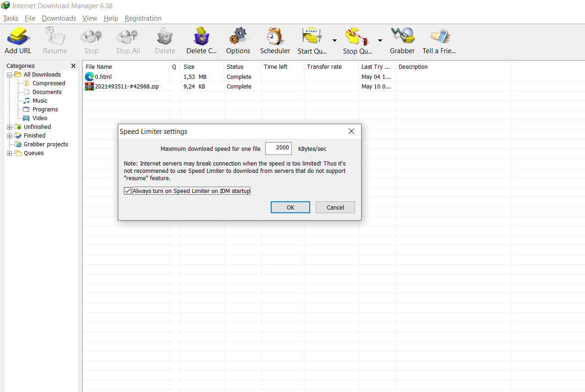Screen dimensions: 585x392
Task: Open the File menu
Action: tap(30, 18)
